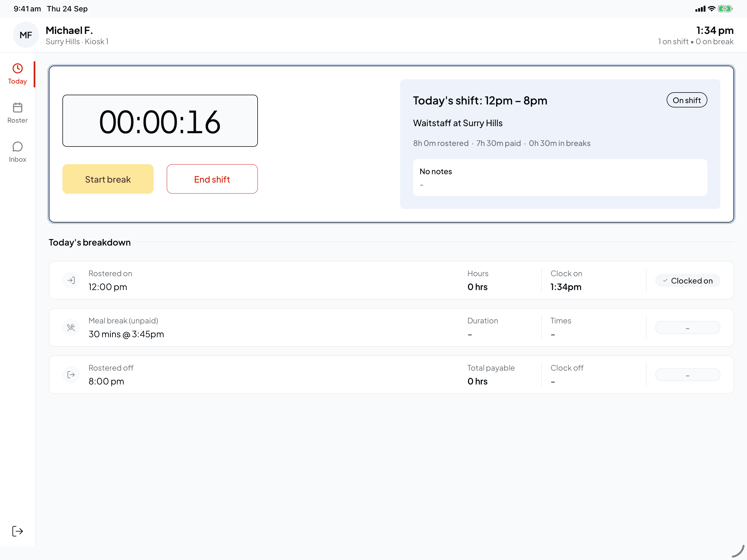Click the On shift status badge

[686, 100]
